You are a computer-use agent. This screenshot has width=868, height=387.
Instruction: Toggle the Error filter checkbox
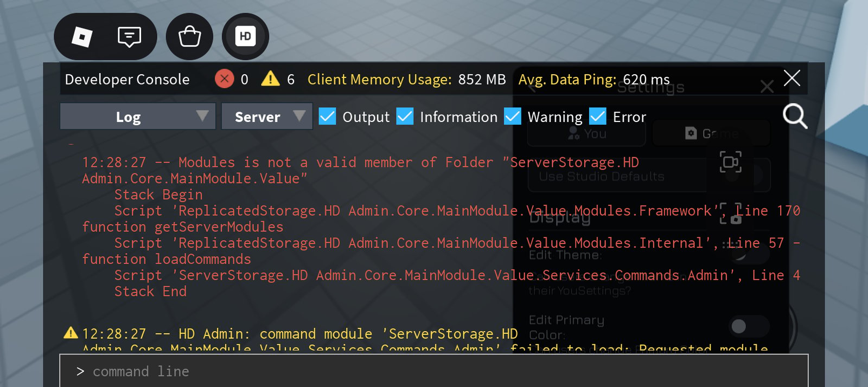tap(598, 116)
